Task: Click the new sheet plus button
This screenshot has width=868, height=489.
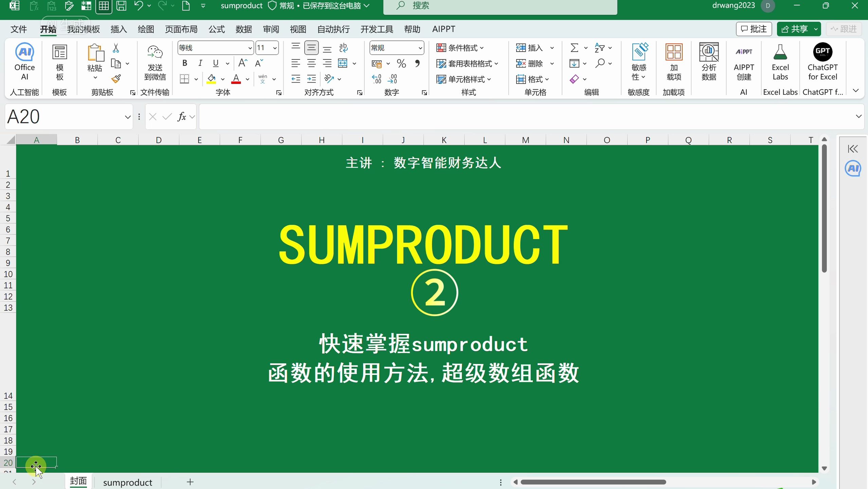Action: click(x=189, y=482)
